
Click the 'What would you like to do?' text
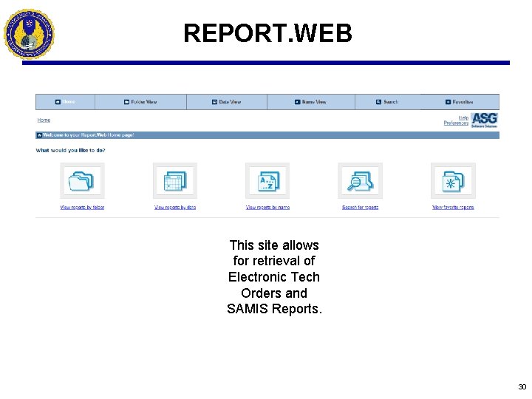(x=71, y=150)
